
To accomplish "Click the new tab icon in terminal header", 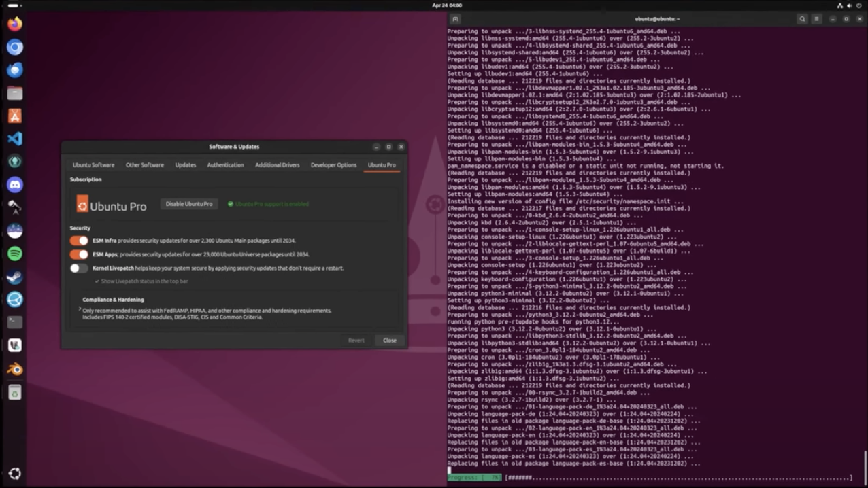I will point(456,19).
